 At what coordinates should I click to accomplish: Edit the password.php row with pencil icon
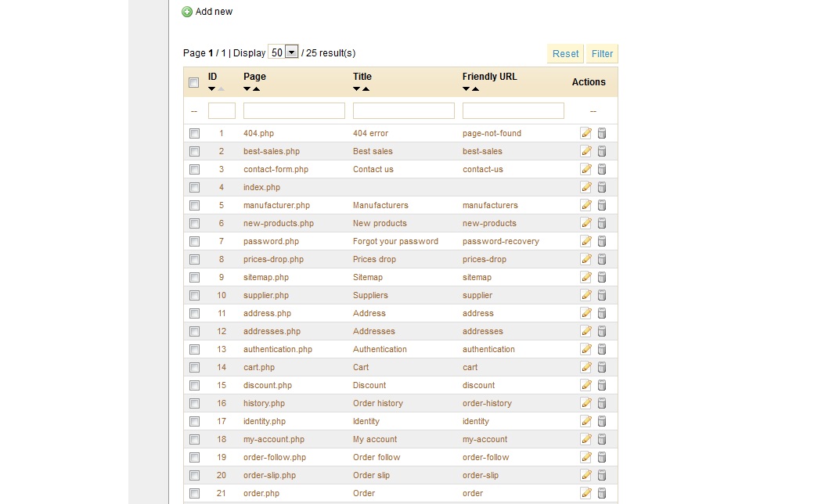(x=585, y=241)
